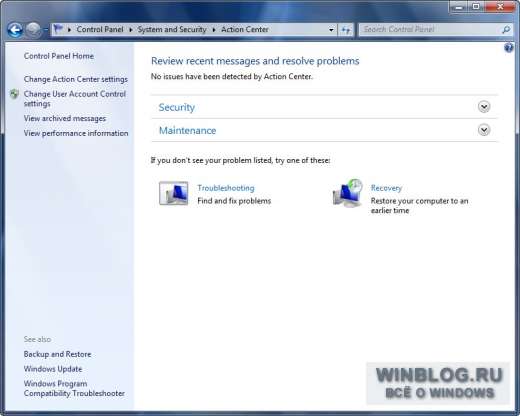Open the Help question mark icon
520x416 pixels.
(x=509, y=48)
